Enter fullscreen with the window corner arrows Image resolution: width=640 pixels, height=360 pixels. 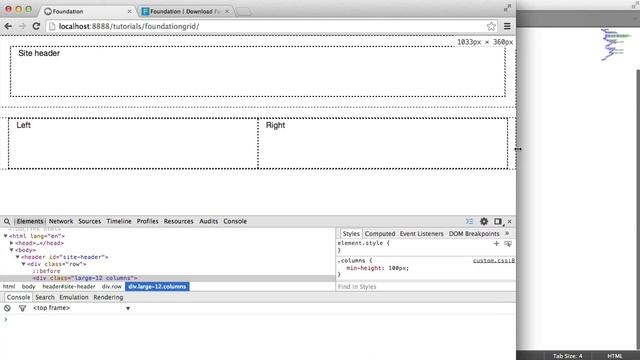(x=507, y=8)
